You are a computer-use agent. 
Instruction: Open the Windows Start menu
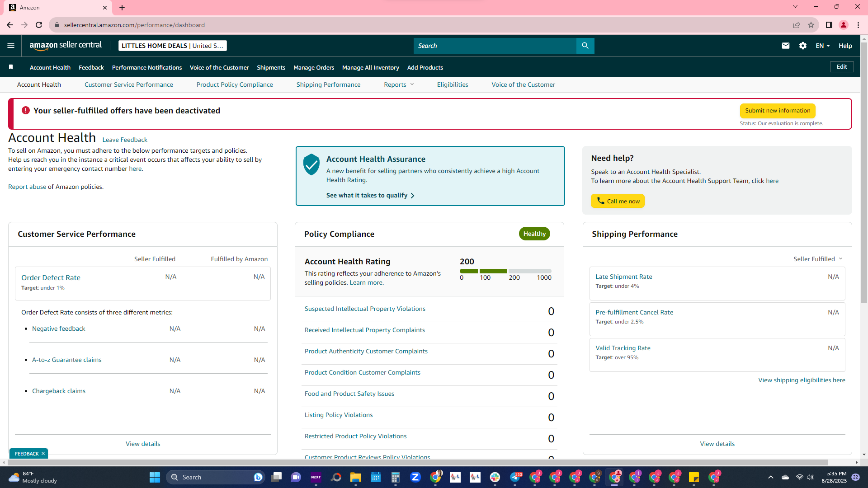click(x=155, y=477)
